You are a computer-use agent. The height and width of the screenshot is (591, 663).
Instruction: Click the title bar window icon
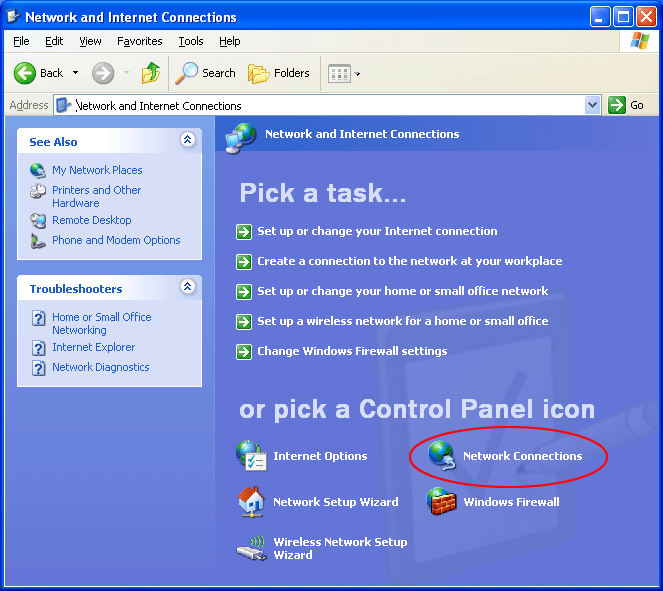point(13,17)
